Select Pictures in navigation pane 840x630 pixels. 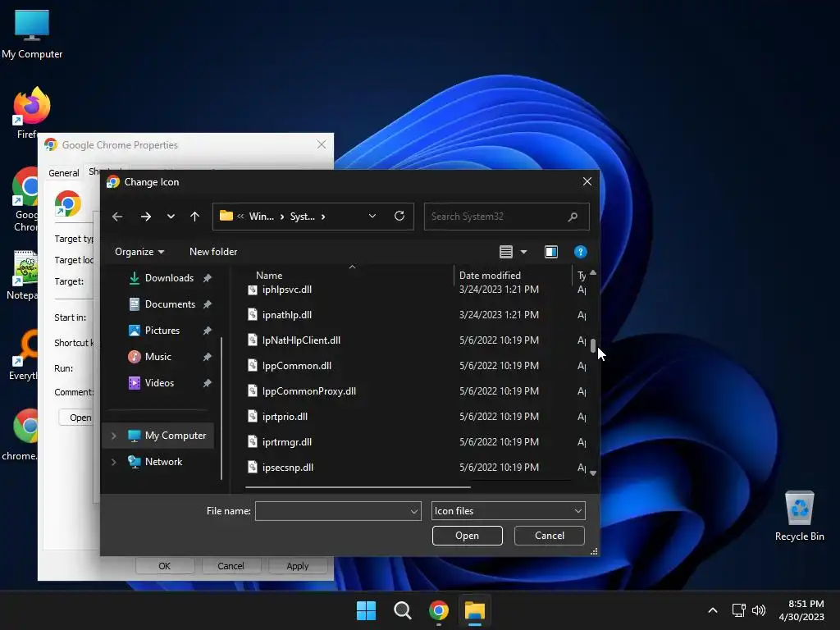point(162,331)
